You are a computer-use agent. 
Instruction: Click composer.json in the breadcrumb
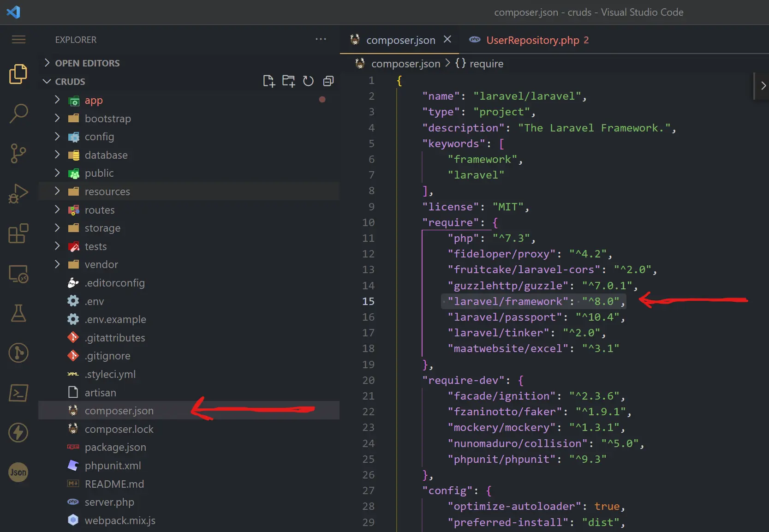[x=405, y=64]
